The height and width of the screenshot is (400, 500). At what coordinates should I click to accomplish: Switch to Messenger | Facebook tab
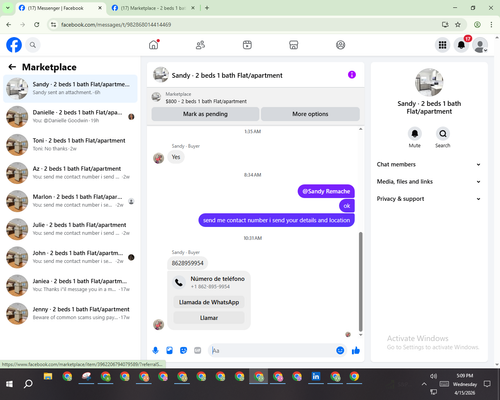point(60,8)
